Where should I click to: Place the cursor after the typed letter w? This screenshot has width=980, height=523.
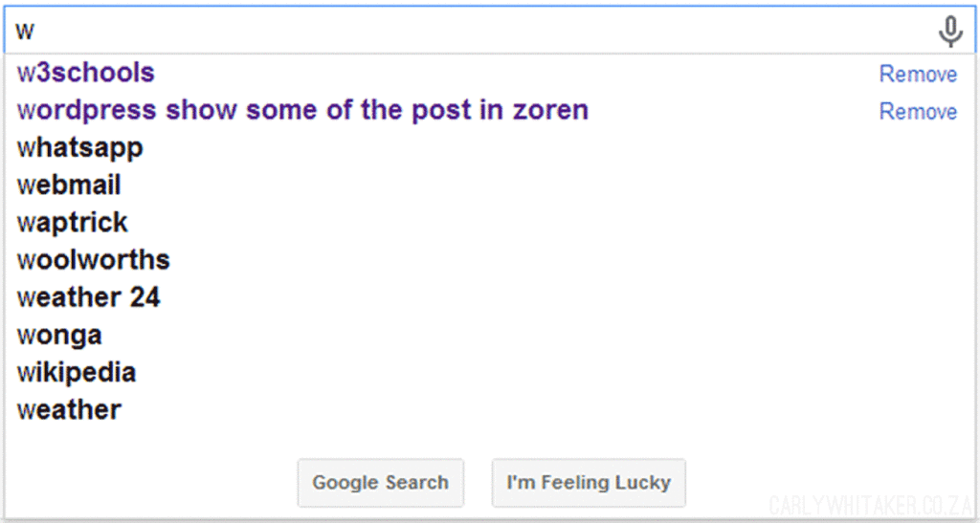pyautogui.click(x=36, y=32)
